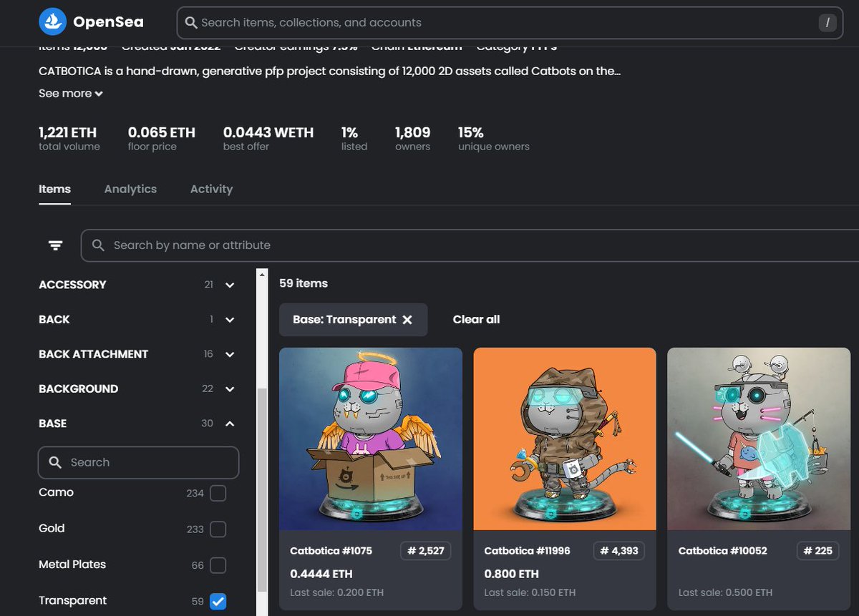859x616 pixels.
Task: Click the magnifier icon in top search bar
Action: [x=191, y=23]
